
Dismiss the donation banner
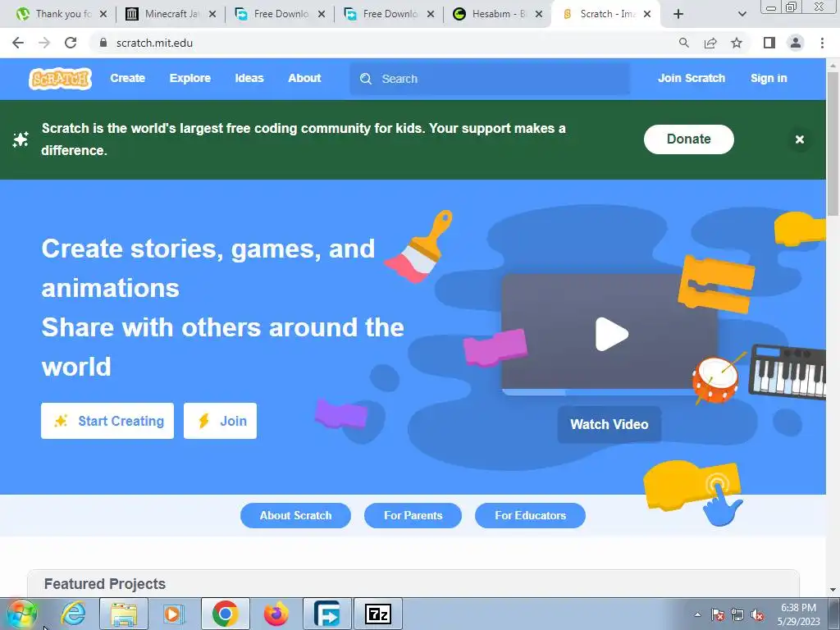799,139
